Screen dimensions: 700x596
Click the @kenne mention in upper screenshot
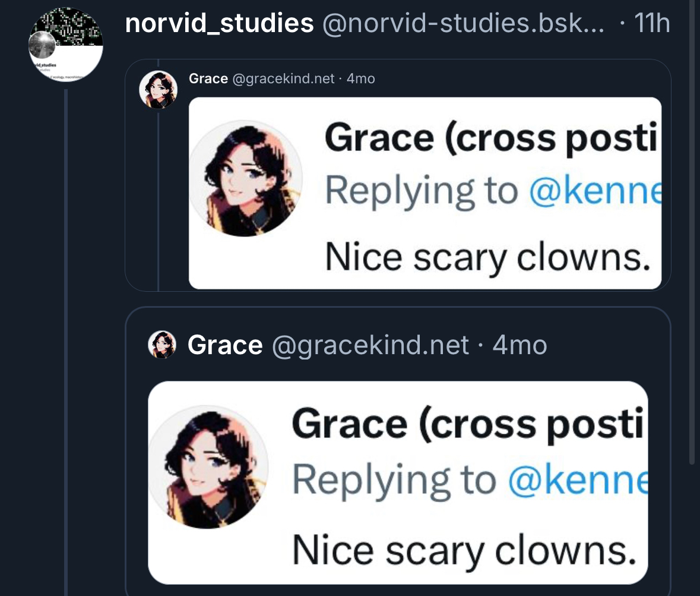594,191
